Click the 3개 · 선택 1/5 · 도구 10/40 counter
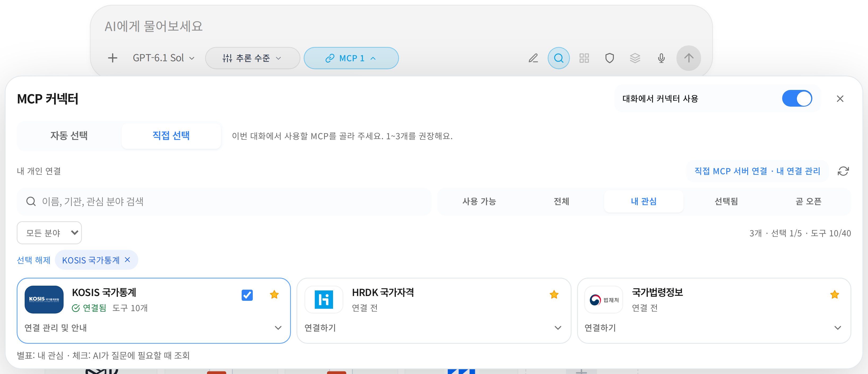This screenshot has height=374, width=868. 800,233
